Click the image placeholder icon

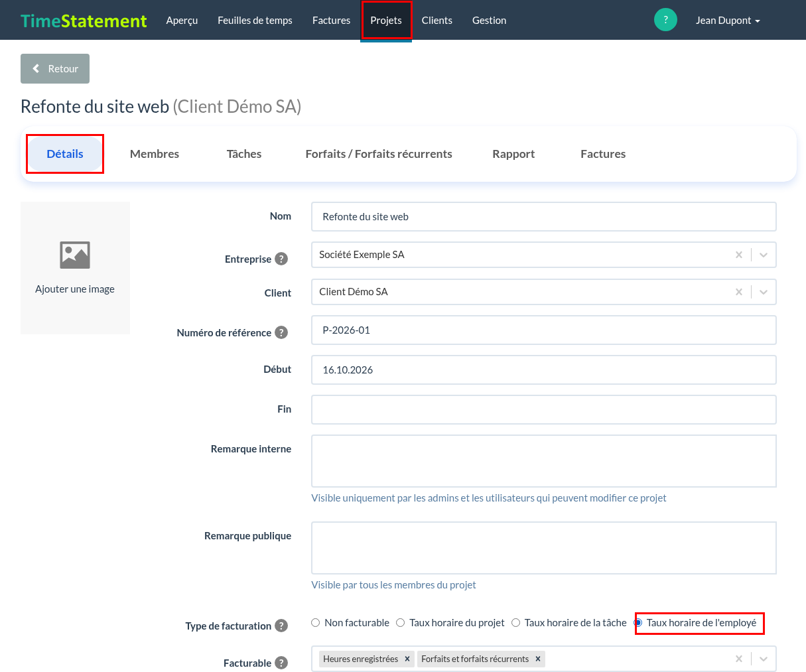[x=75, y=255]
